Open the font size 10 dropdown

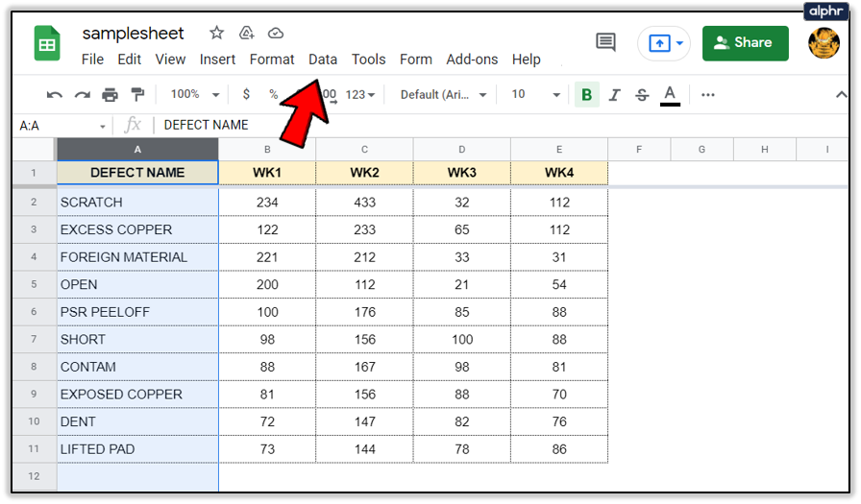click(x=535, y=94)
